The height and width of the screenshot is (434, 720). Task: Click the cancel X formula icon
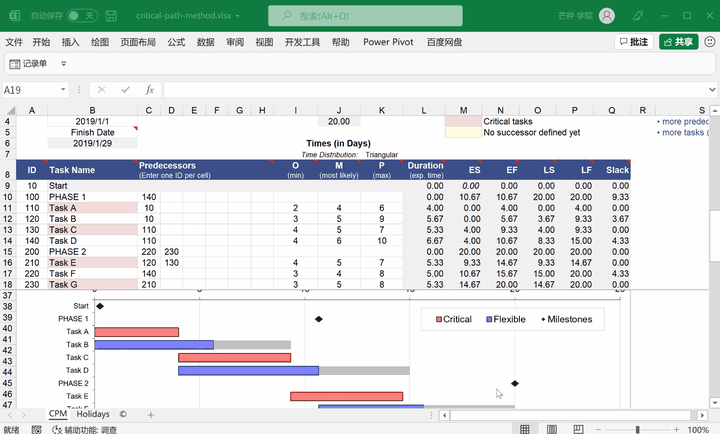[x=101, y=90]
